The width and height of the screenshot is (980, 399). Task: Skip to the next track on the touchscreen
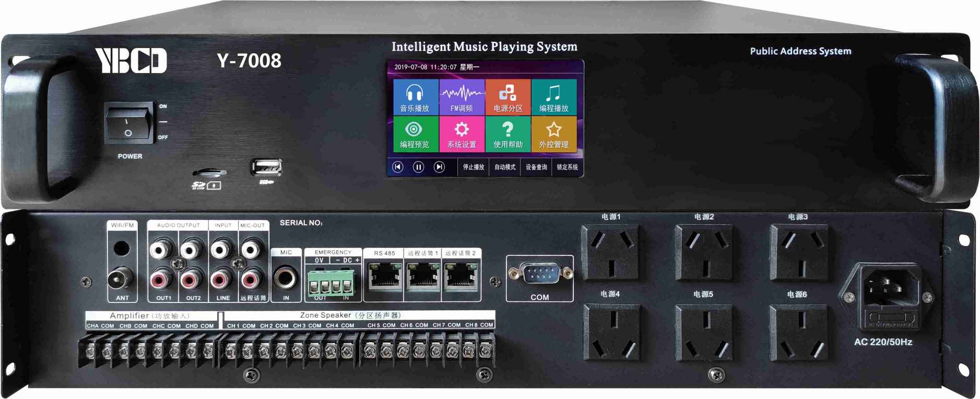[439, 167]
